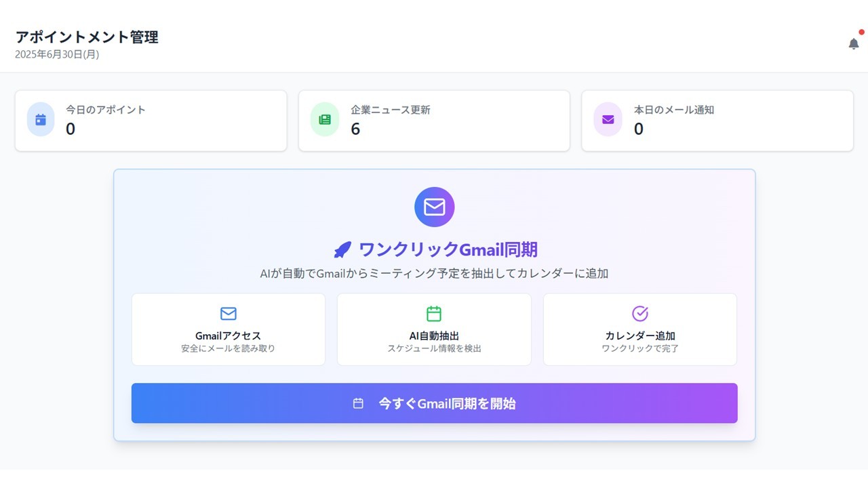Click the purple checkmark icon above カレンダー追加
Viewport: 868px width, 488px height.
(640, 313)
